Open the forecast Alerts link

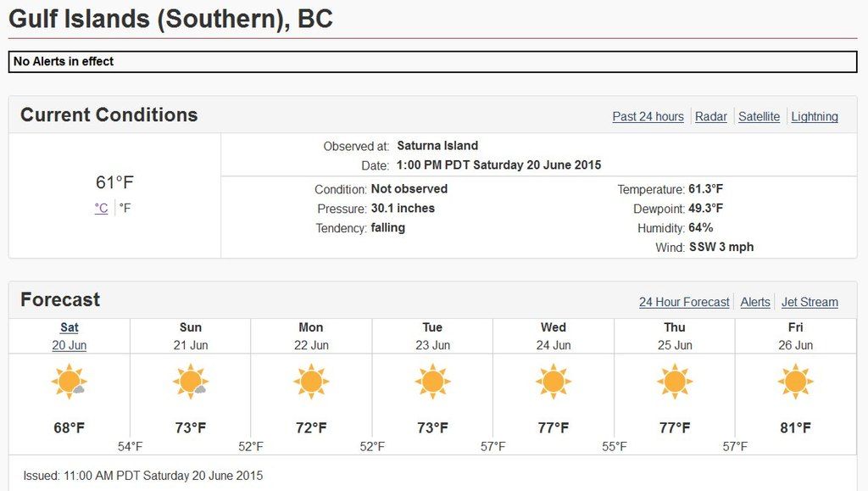coord(755,302)
